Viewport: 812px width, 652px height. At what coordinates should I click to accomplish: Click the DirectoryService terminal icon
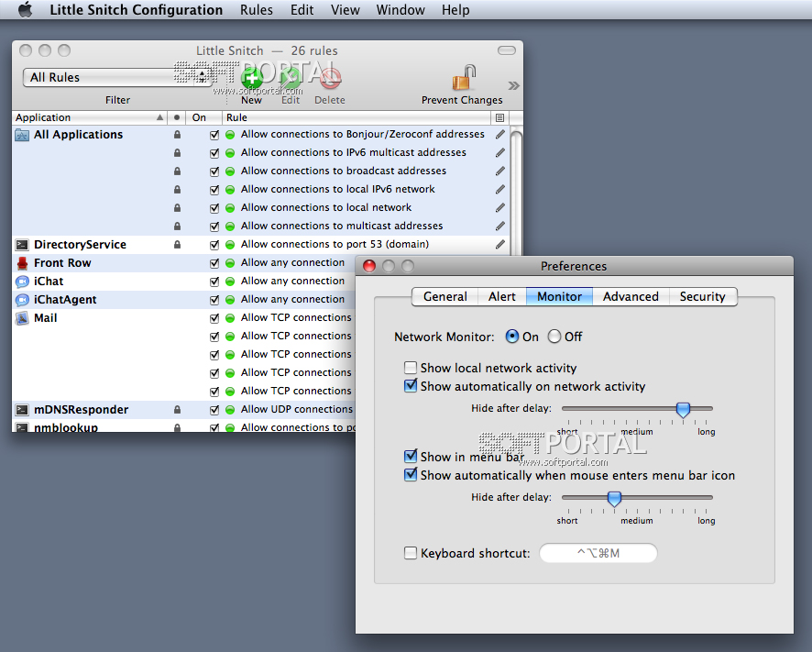[22, 245]
